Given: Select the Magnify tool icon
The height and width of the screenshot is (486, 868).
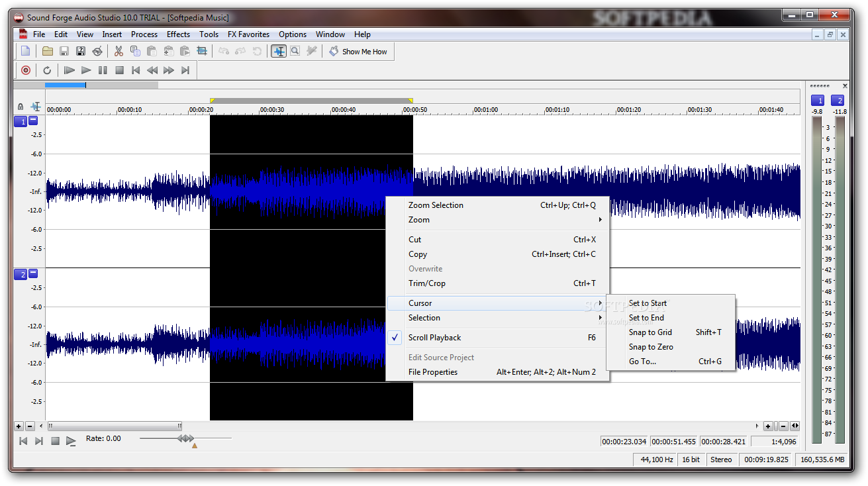Looking at the screenshot, I should pos(295,51).
